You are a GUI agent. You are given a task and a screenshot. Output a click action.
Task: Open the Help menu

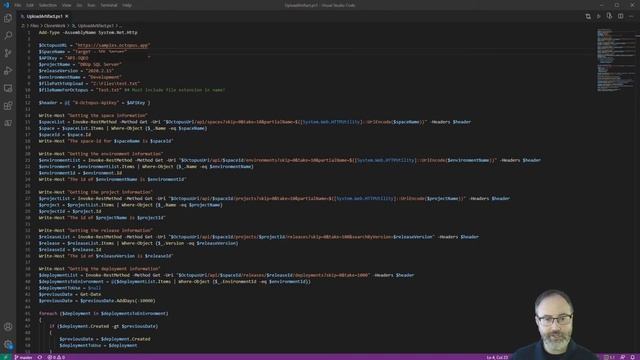click(127, 5)
